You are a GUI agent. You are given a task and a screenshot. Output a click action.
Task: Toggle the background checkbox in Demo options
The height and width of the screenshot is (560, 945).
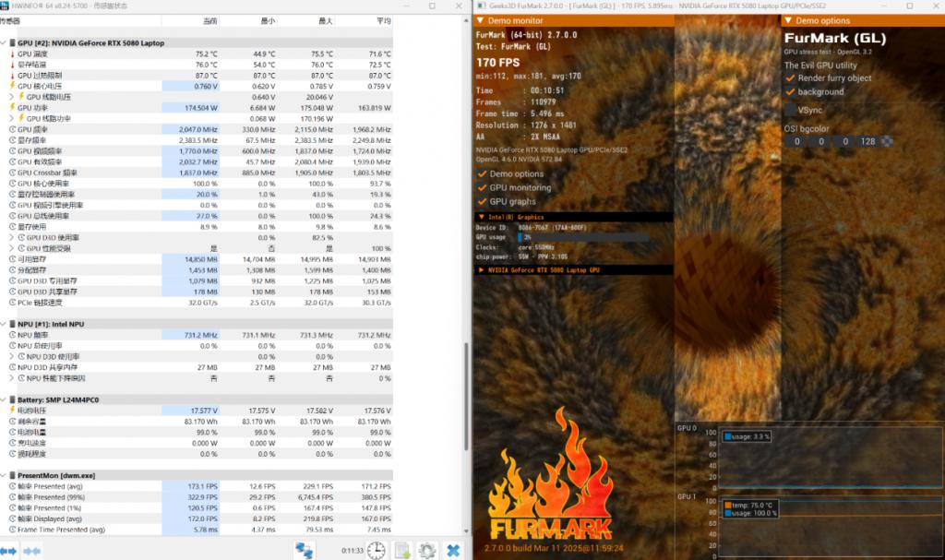coord(791,92)
